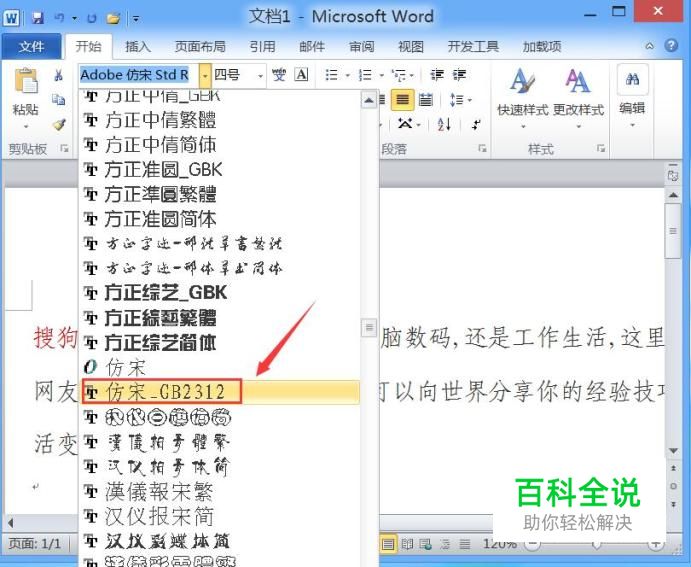Switch to the 审阅 ribbon tab
Image resolution: width=691 pixels, height=567 pixels.
(361, 46)
